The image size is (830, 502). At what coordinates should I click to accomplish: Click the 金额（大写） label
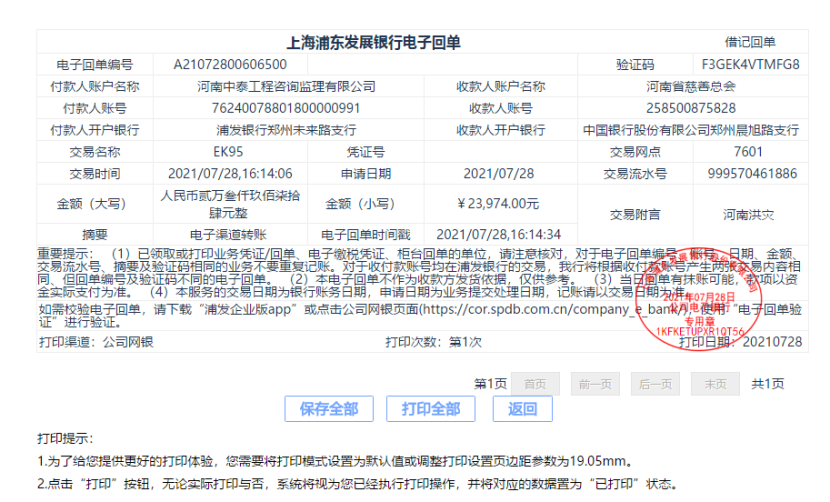[x=95, y=204]
